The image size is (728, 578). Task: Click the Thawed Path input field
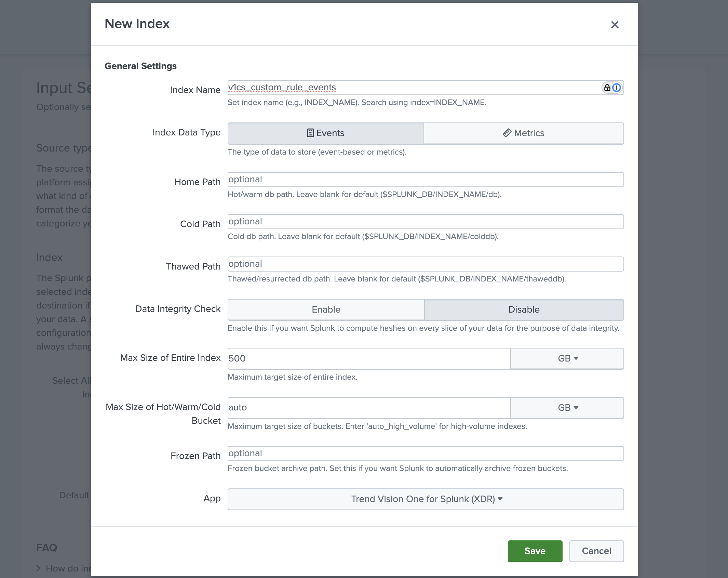pyautogui.click(x=426, y=264)
